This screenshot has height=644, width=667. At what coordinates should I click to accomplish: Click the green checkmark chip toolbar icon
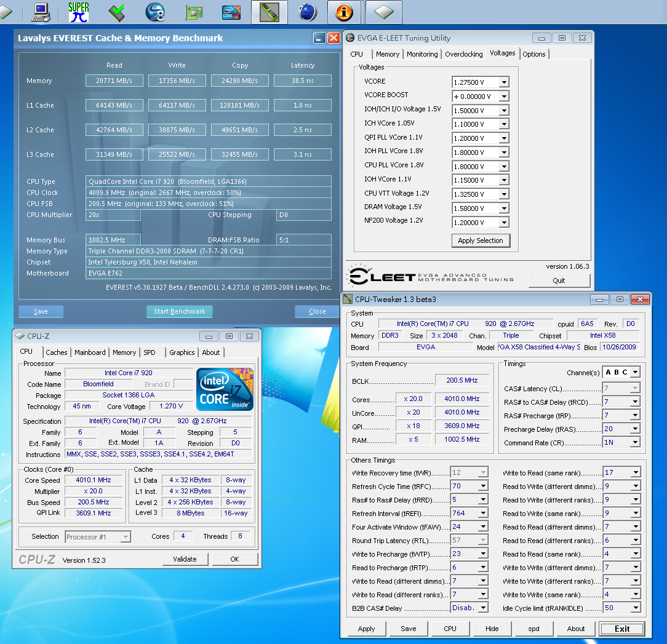(116, 12)
